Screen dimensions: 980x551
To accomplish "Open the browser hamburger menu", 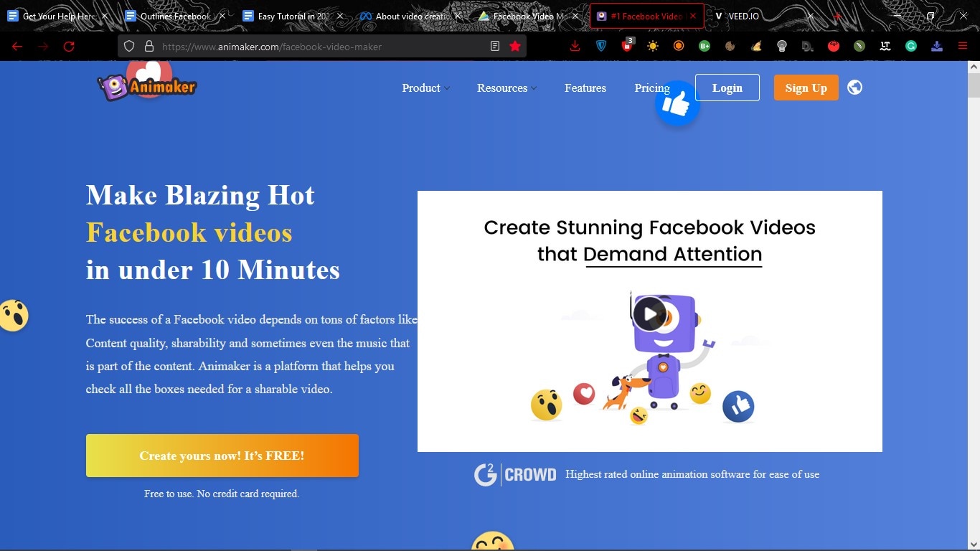I will tap(963, 47).
